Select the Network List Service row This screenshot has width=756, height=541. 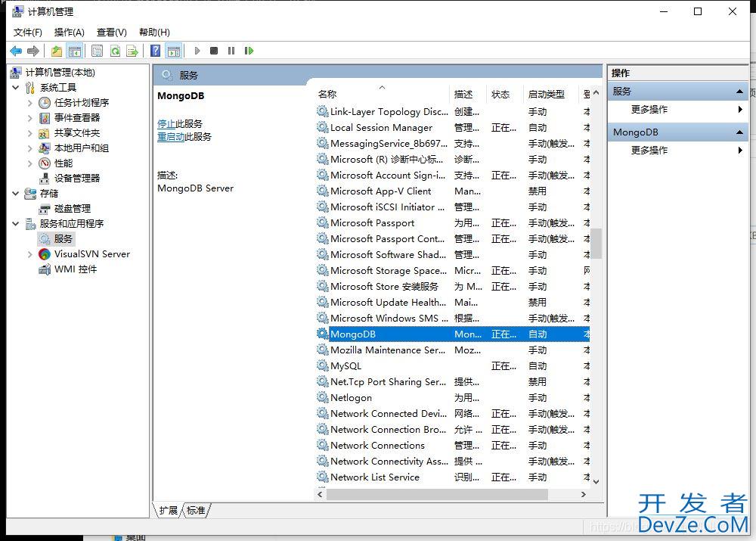click(453, 477)
